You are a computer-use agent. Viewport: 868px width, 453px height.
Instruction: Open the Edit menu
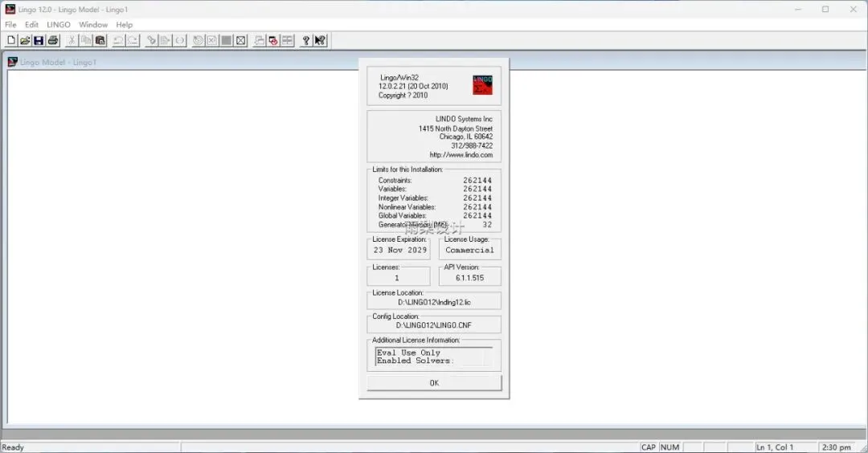31,25
